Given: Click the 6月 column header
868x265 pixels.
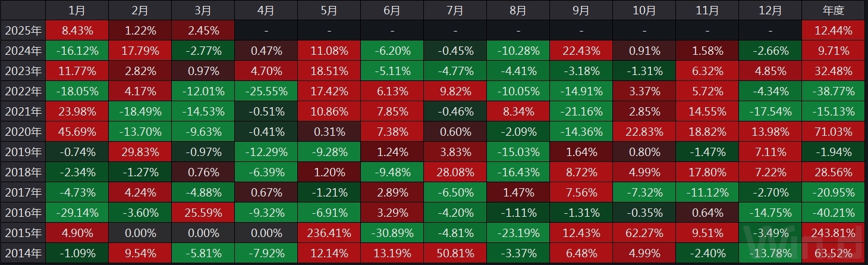Looking at the screenshot, I should pyautogui.click(x=392, y=10).
